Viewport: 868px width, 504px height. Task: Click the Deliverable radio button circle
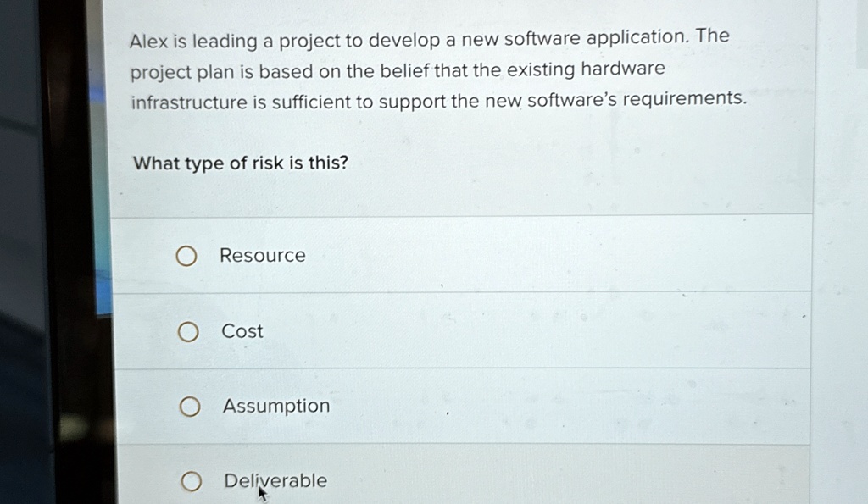(x=192, y=480)
